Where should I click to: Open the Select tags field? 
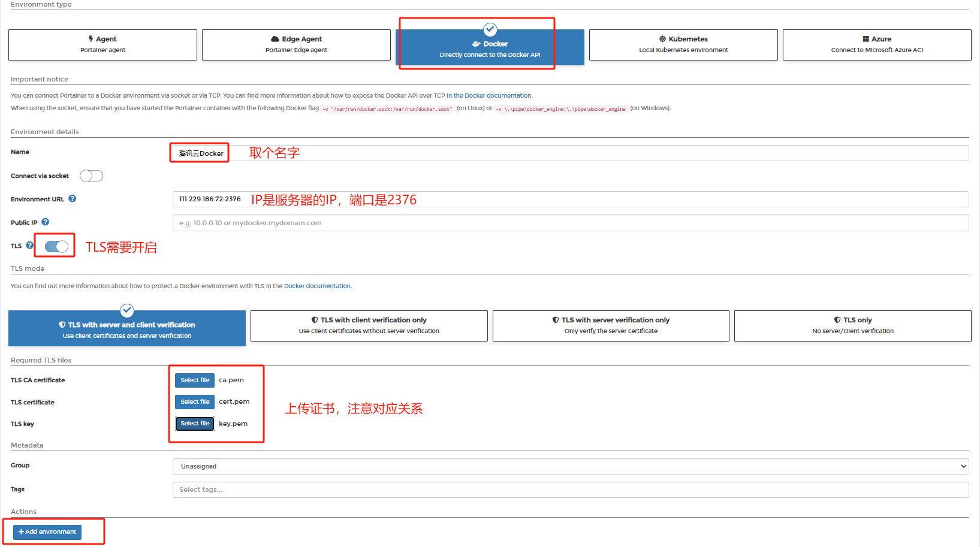pyautogui.click(x=570, y=489)
